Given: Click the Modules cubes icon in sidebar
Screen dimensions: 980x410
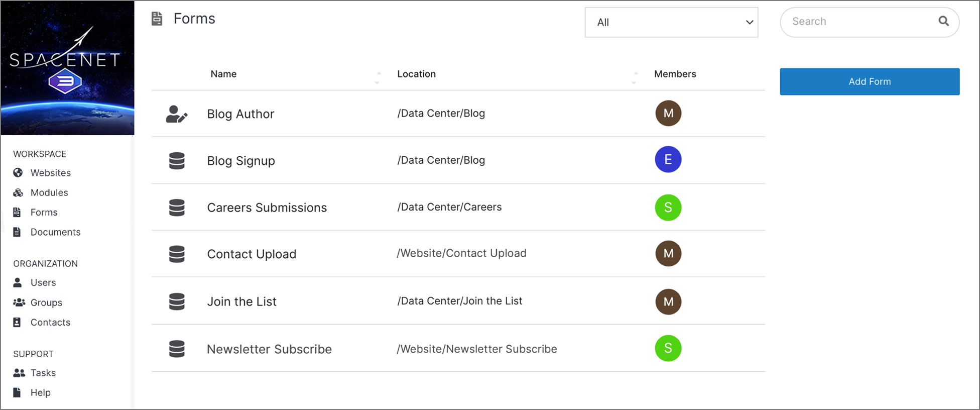Looking at the screenshot, I should 18,192.
